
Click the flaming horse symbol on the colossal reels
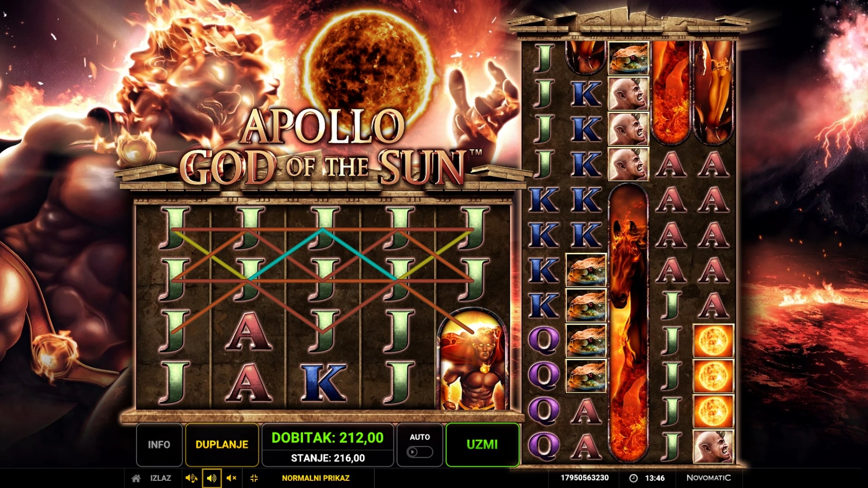click(628, 323)
